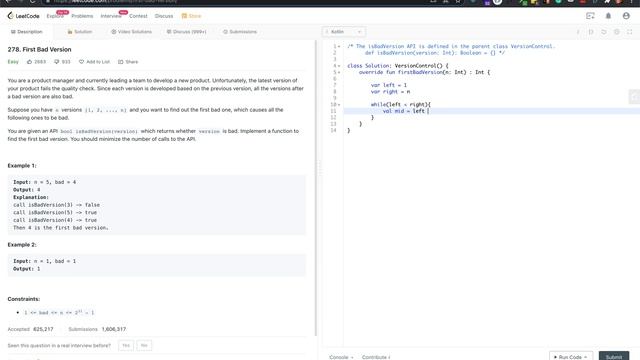Click the Example 1 heading
The width and height of the screenshot is (640, 360).
click(22, 166)
